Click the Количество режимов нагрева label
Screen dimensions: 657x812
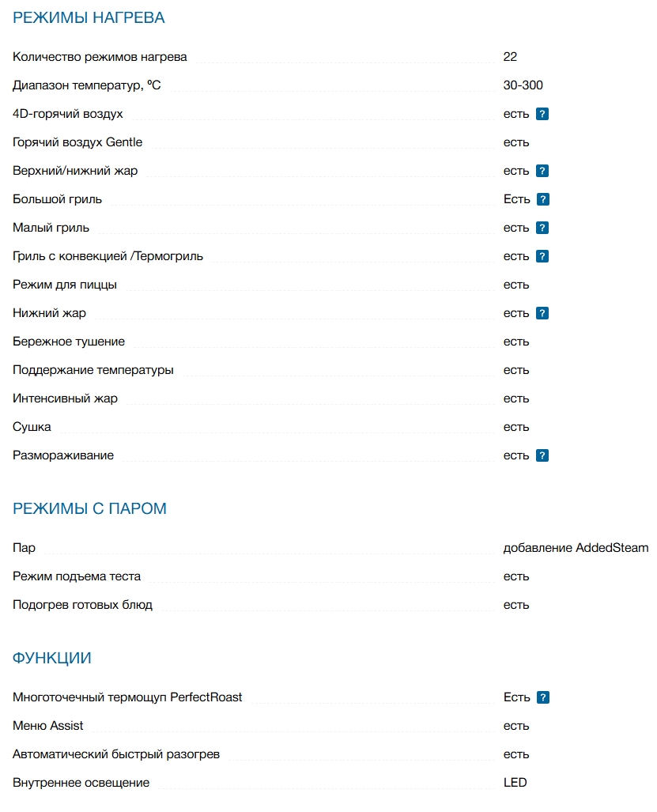point(100,57)
